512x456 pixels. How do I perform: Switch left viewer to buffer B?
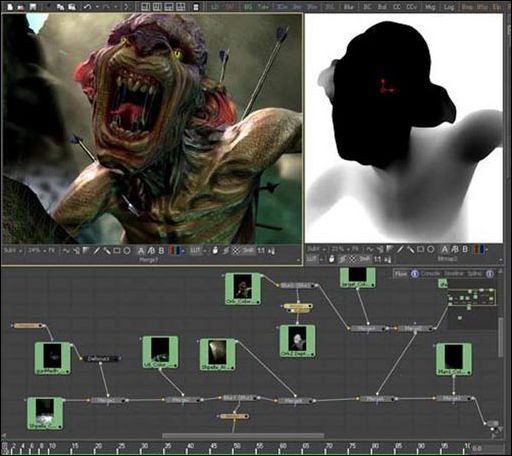[x=161, y=251]
